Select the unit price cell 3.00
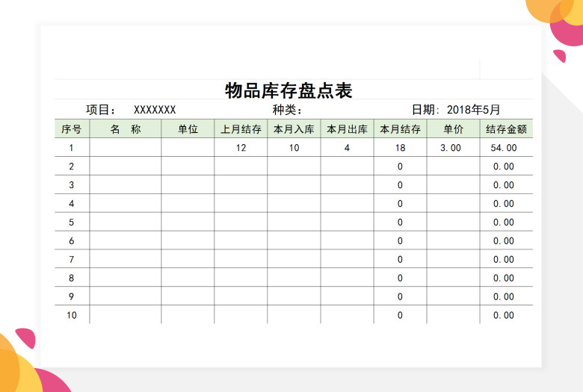Image resolution: width=583 pixels, height=392 pixels. click(x=453, y=148)
